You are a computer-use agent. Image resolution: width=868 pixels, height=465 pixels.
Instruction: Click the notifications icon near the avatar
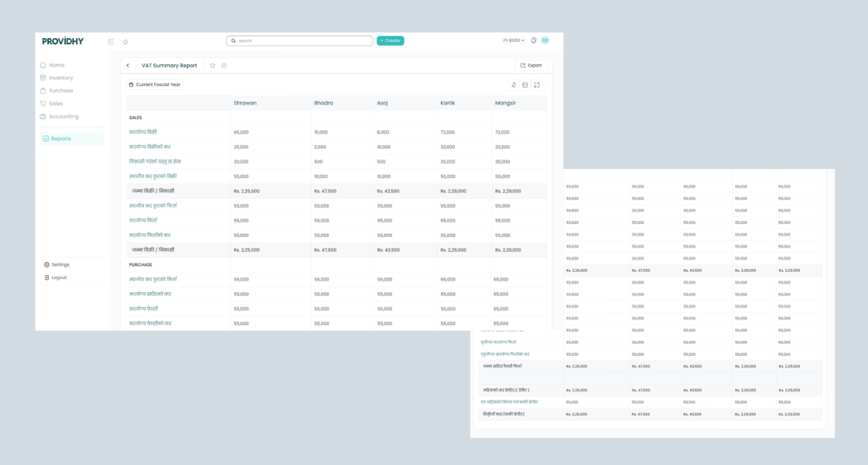(x=533, y=40)
